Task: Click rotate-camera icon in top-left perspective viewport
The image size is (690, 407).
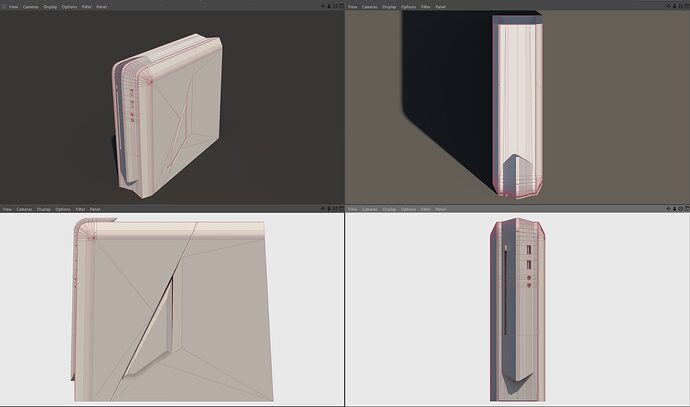Action: [x=335, y=6]
